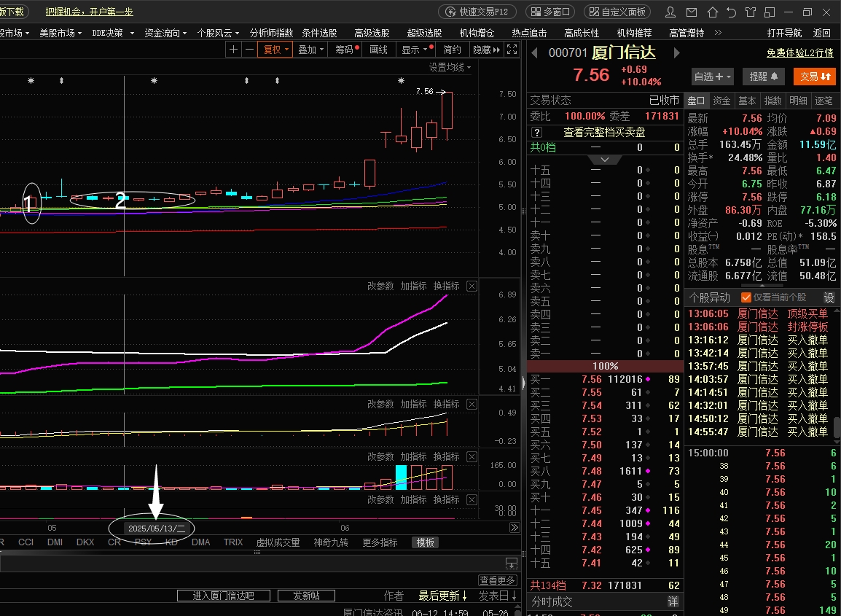Open quick trade 快速交易F12
Image resolution: width=841 pixels, height=616 pixels.
(x=477, y=12)
